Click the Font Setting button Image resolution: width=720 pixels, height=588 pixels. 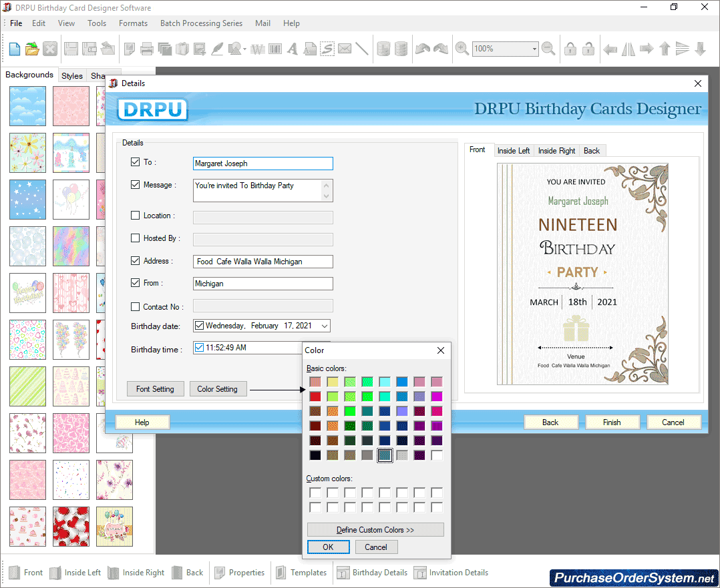coord(155,389)
